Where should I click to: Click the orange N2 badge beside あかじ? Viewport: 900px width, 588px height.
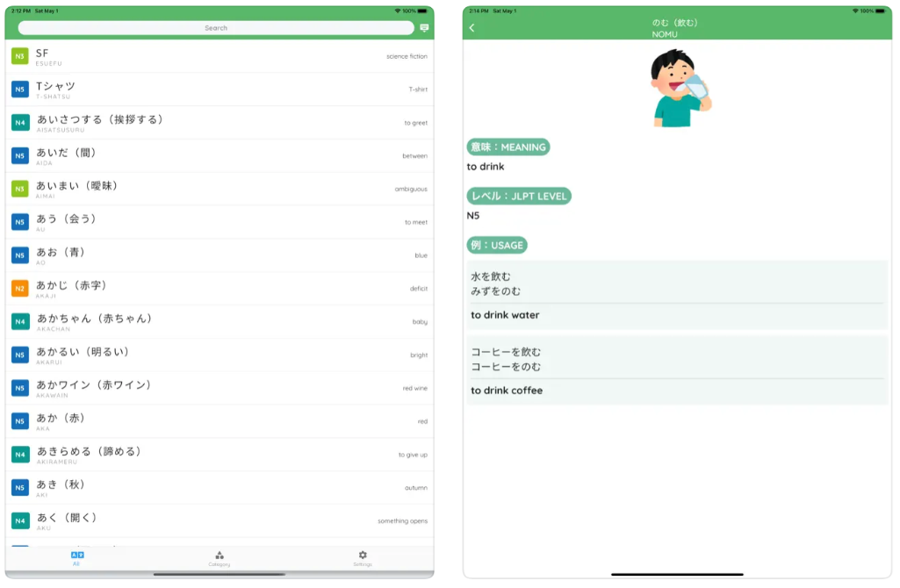click(x=19, y=289)
